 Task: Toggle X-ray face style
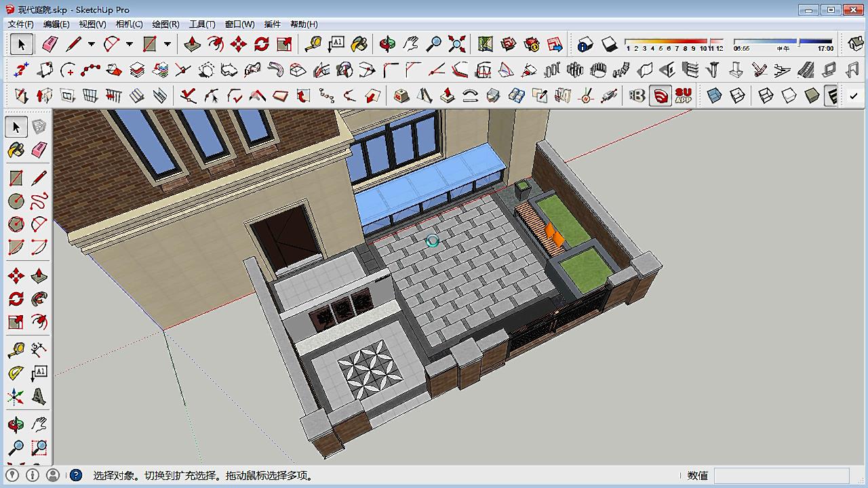tap(714, 96)
